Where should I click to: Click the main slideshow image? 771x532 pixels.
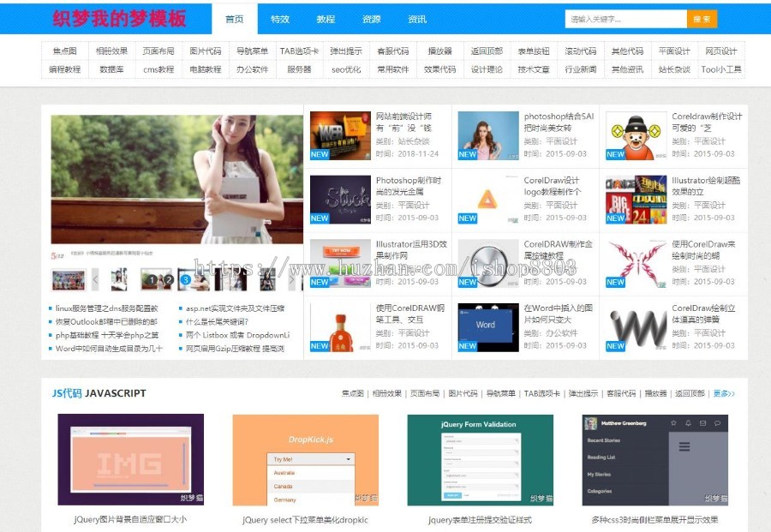177,179
